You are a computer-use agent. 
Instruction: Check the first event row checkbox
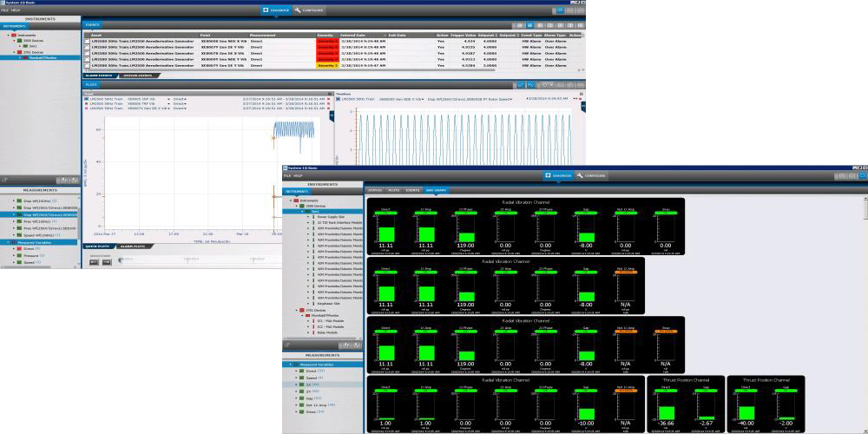[86, 41]
